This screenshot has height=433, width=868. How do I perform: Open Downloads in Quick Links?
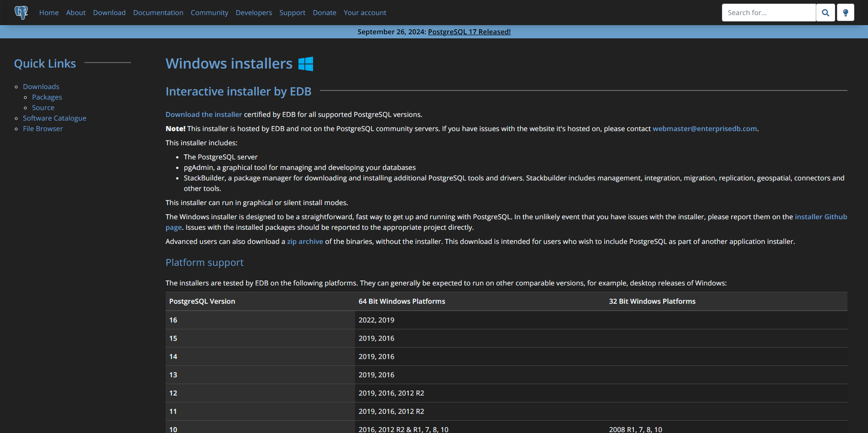click(41, 87)
